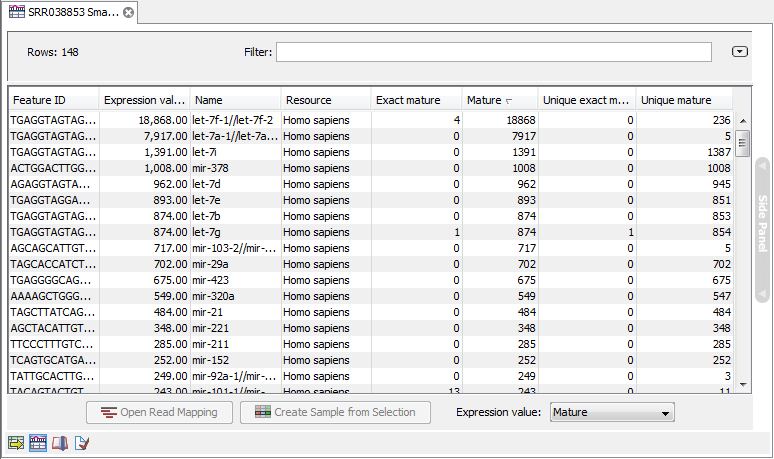Click the scroll down arrow of the table

coord(742,383)
